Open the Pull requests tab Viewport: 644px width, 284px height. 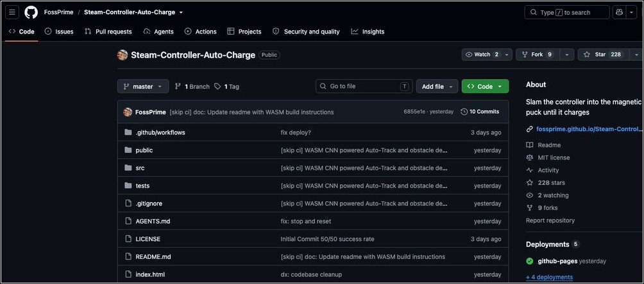point(108,31)
